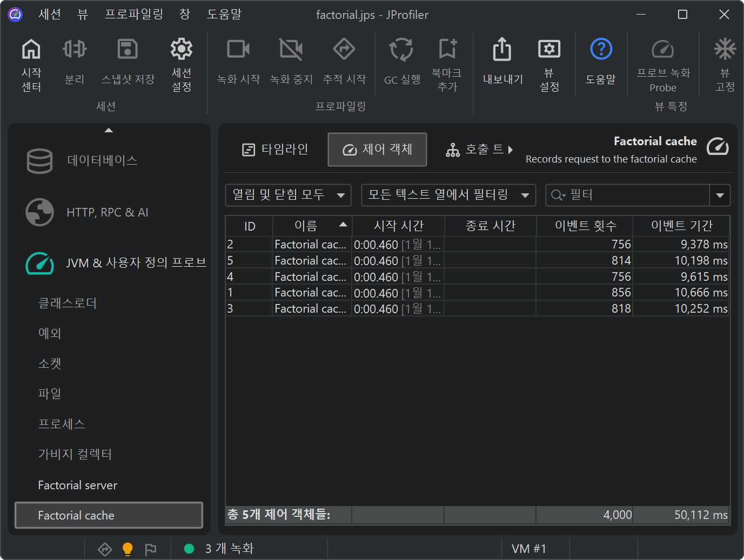The image size is (744, 560).
Task: Switch to the 타임라인 tab
Action: pyautogui.click(x=275, y=150)
